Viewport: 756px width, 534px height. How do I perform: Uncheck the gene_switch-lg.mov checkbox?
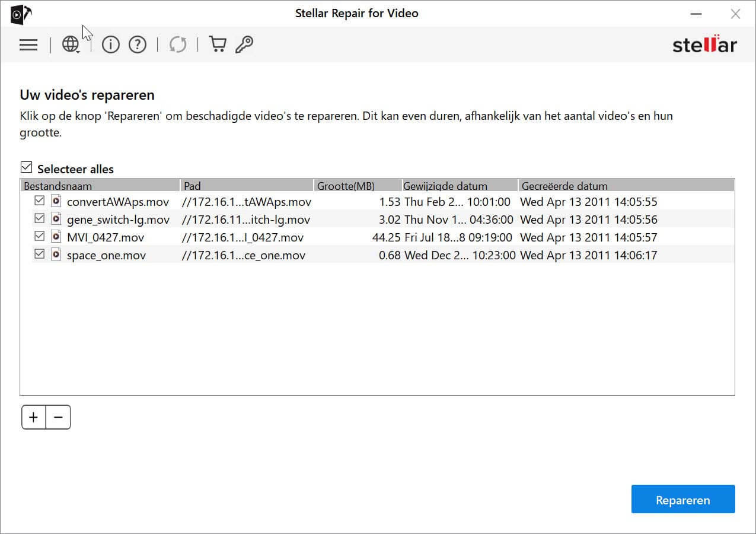[x=40, y=218]
